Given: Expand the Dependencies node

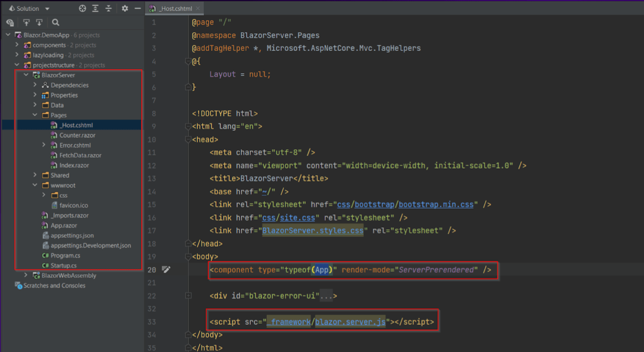Looking at the screenshot, I should tap(35, 85).
